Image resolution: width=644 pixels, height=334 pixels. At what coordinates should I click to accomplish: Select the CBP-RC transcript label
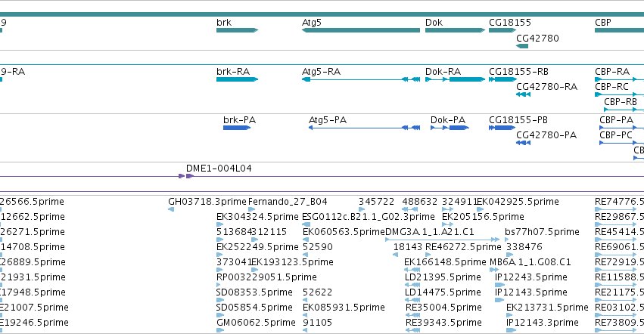click(x=611, y=87)
